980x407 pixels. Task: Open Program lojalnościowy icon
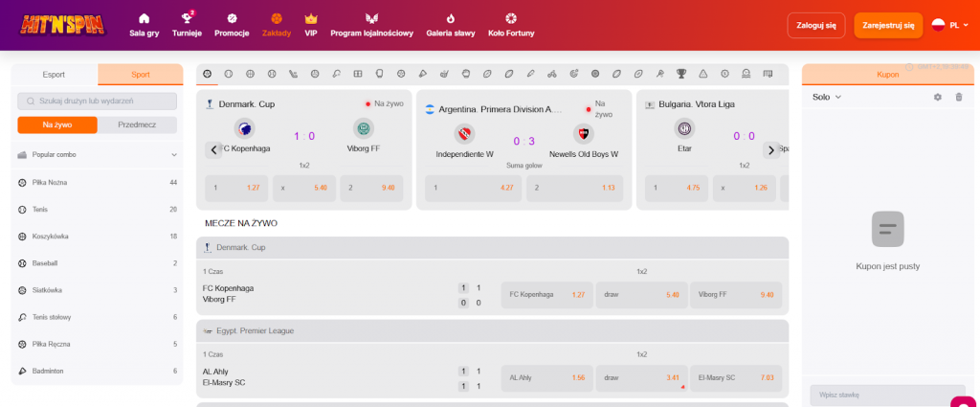(372, 18)
